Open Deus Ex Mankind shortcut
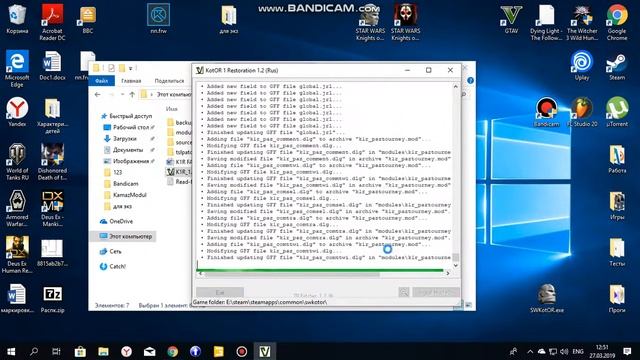The height and width of the screenshot is (360, 640). pos(52,208)
